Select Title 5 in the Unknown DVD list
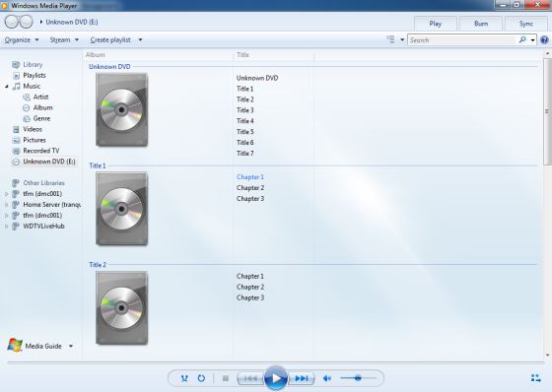 click(x=245, y=132)
